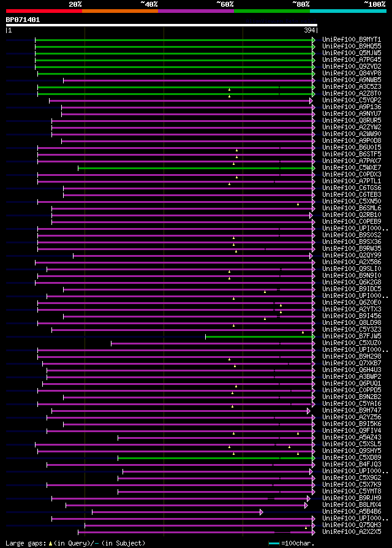392x548 pixels.
Task: Click the UniRef100_B7FJW5 label
Action: (352, 336)
